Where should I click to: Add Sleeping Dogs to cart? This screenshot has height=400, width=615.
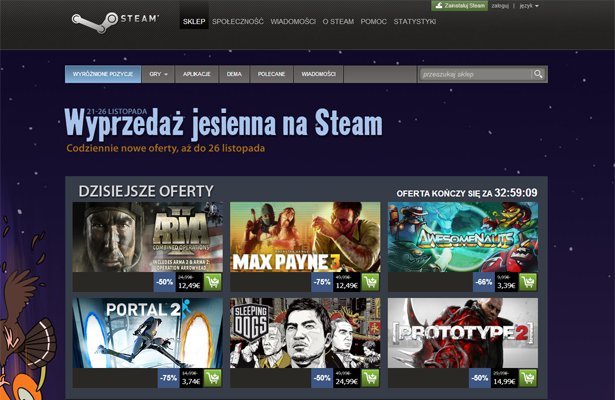pyautogui.click(x=370, y=378)
